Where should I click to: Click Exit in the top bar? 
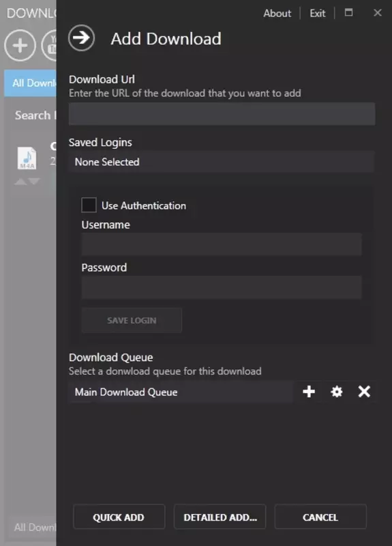318,13
